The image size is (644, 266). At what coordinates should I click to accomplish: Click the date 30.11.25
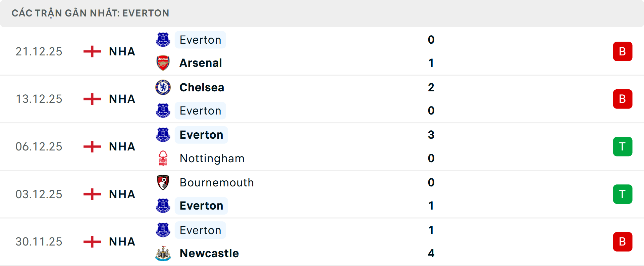(39, 241)
